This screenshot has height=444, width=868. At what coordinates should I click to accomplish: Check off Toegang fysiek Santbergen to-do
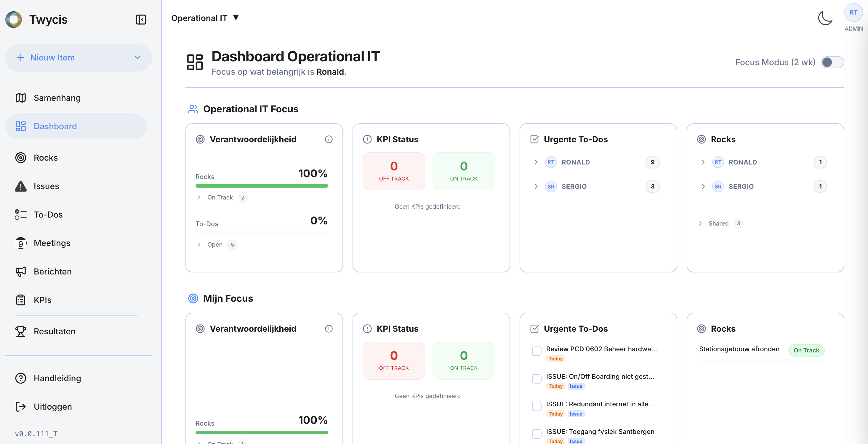(x=537, y=434)
